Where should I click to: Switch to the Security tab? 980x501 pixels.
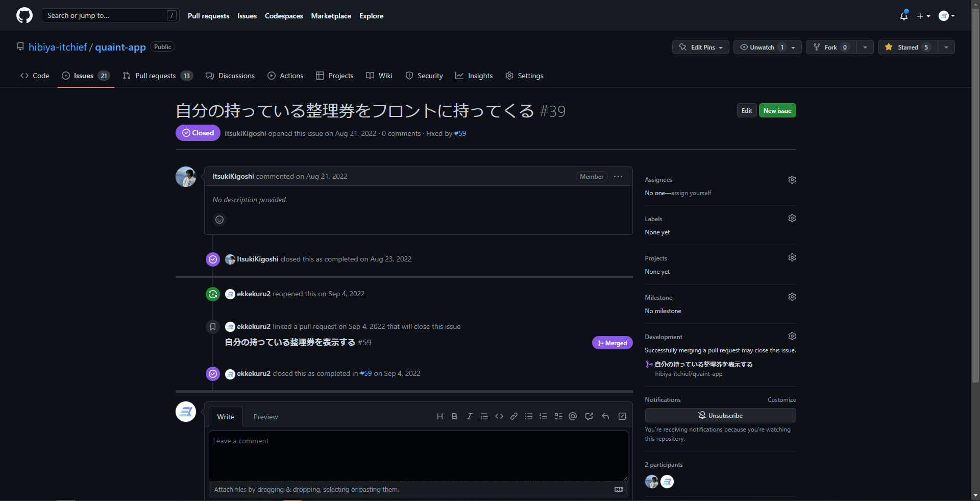pos(424,76)
